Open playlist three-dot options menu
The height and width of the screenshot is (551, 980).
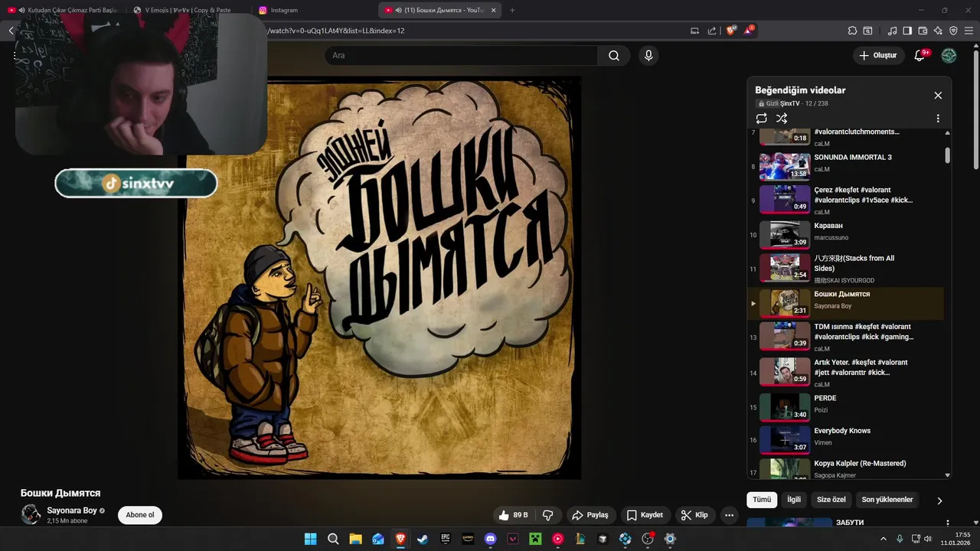coord(938,119)
